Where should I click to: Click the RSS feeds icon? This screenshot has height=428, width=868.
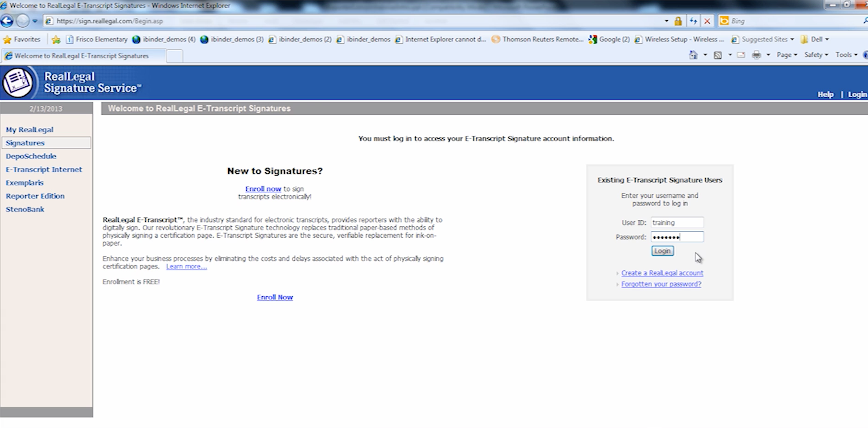tap(718, 55)
